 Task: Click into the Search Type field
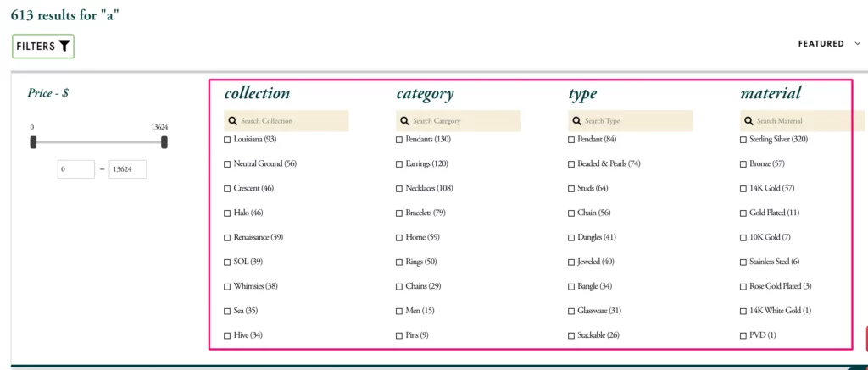coord(636,121)
